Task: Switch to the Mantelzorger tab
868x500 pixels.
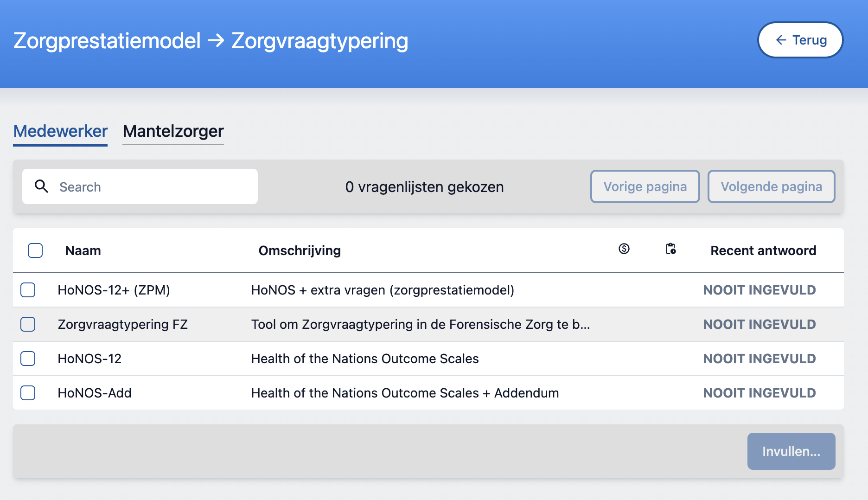Action: pos(173,131)
